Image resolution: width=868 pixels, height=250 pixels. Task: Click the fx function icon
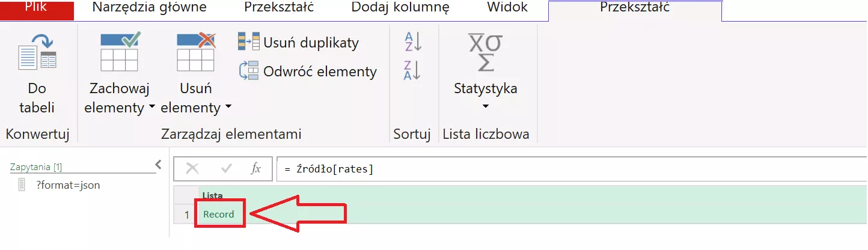click(256, 169)
